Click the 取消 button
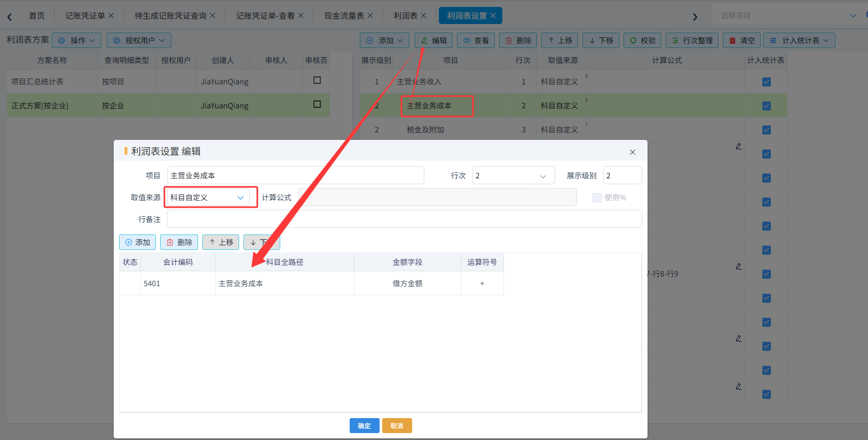The height and width of the screenshot is (440, 868). pos(397,426)
